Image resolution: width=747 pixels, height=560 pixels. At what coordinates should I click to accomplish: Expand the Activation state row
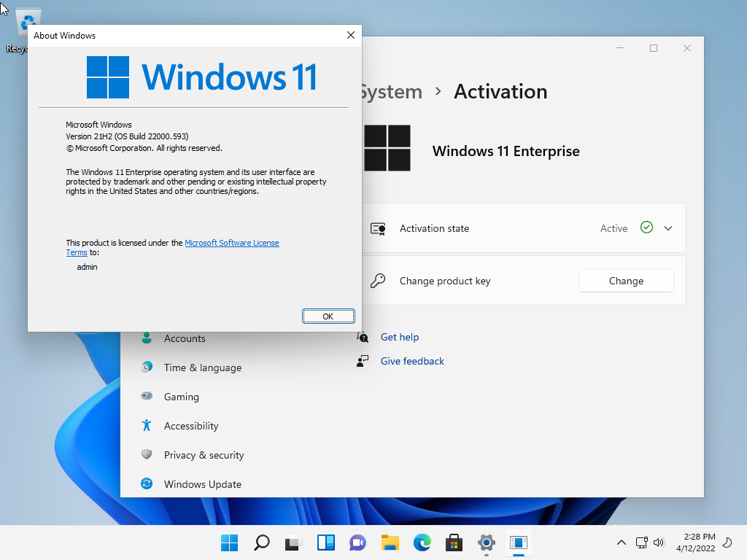(668, 228)
